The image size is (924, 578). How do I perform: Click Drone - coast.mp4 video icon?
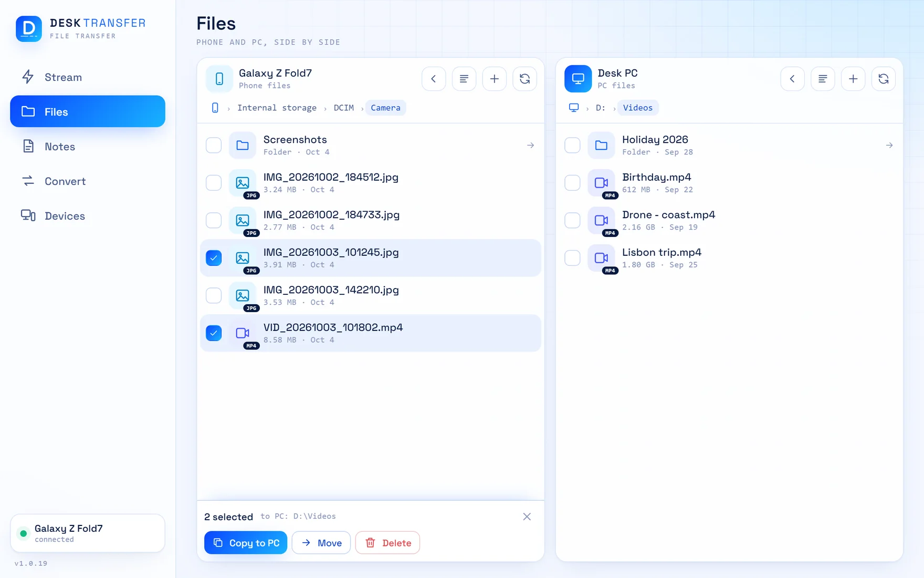coord(601,220)
